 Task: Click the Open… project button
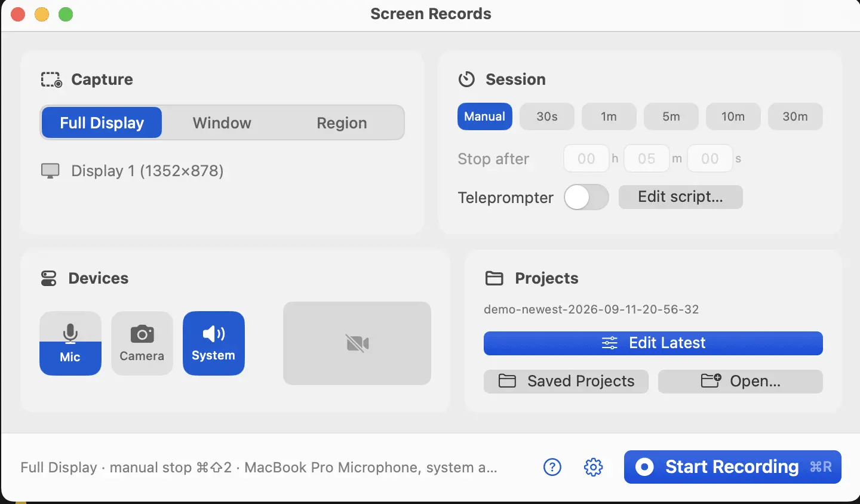[741, 382]
